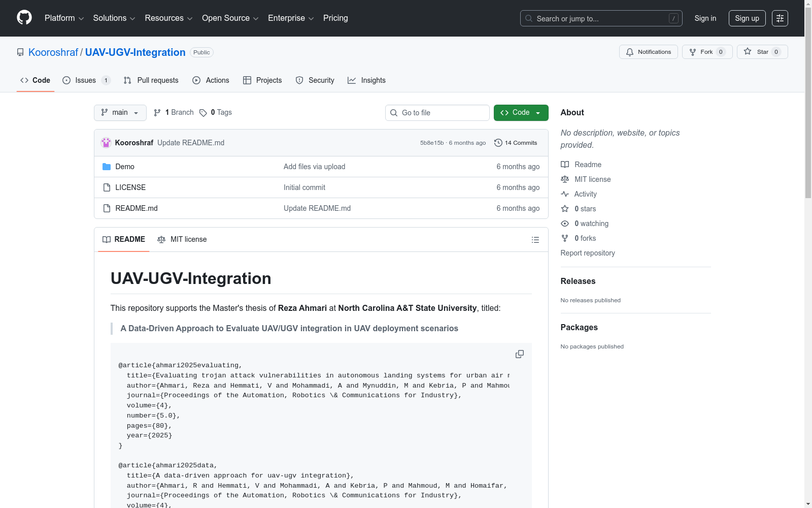
Task: Open the LICENSE file name
Action: pyautogui.click(x=130, y=187)
